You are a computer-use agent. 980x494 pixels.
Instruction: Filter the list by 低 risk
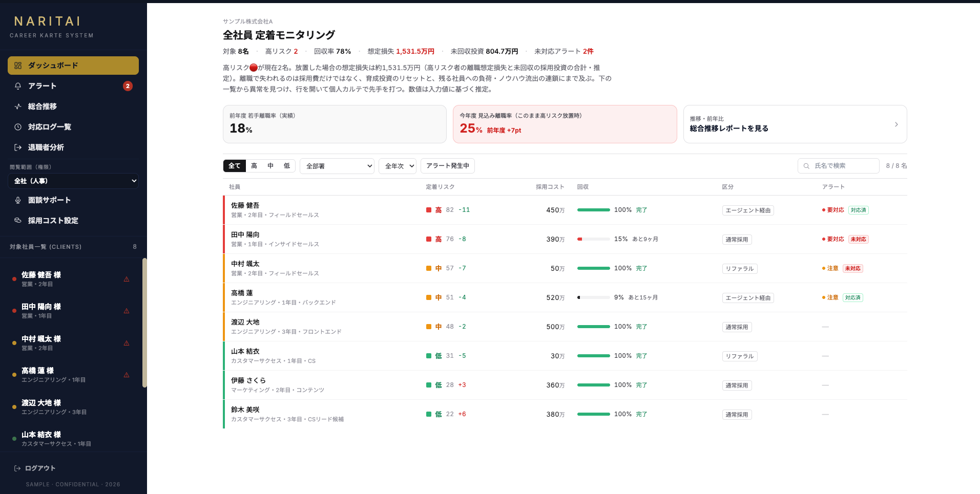tap(287, 166)
